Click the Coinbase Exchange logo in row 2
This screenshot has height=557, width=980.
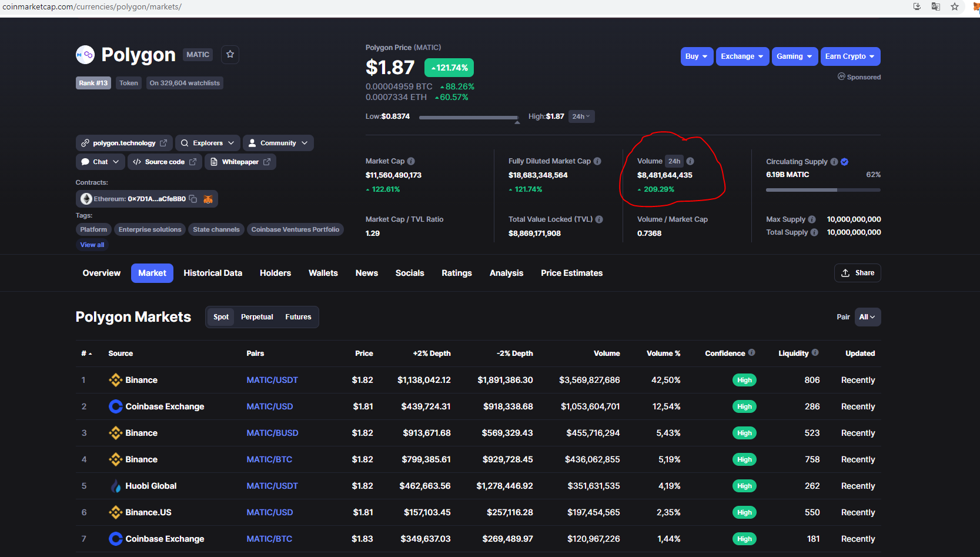(116, 406)
